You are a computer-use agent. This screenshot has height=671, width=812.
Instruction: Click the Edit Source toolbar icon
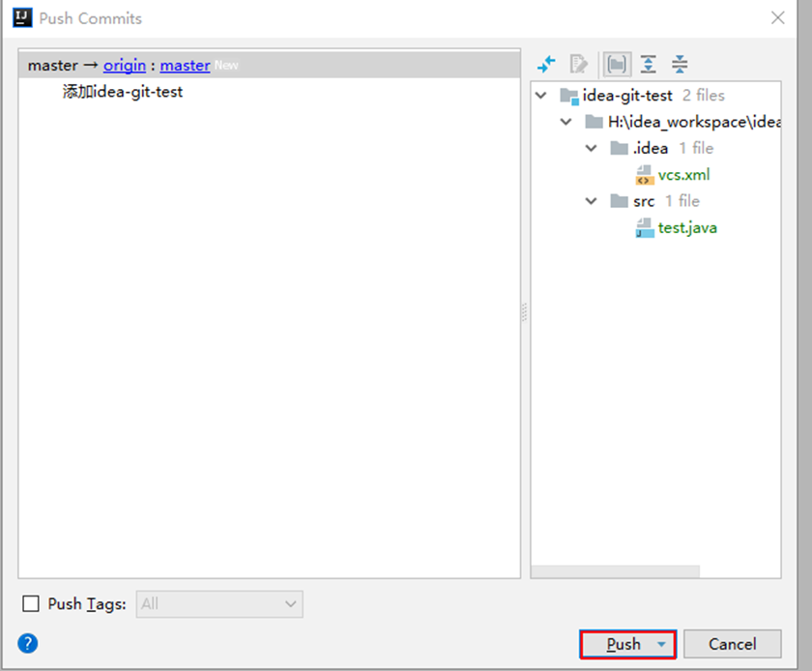pyautogui.click(x=578, y=64)
